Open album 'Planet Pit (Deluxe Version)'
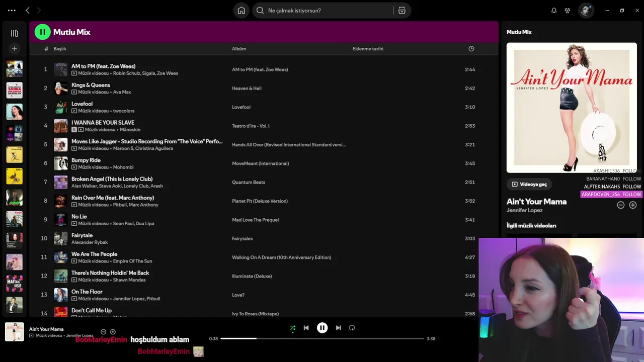Image resolution: width=644 pixels, height=362 pixels. coord(260,201)
